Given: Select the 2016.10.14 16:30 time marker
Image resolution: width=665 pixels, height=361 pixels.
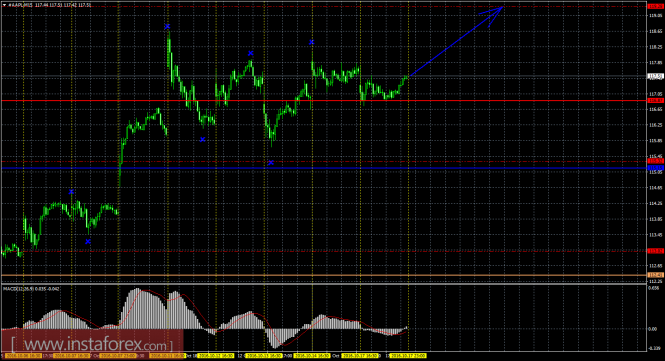Looking at the screenshot, I should click(x=312, y=355).
